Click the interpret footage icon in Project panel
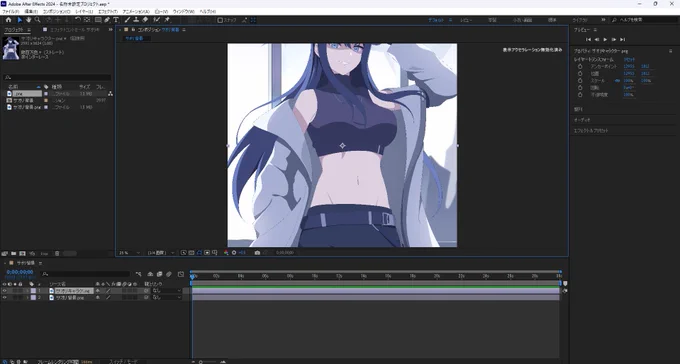Viewport: 680px width, 364px height. (x=5, y=253)
